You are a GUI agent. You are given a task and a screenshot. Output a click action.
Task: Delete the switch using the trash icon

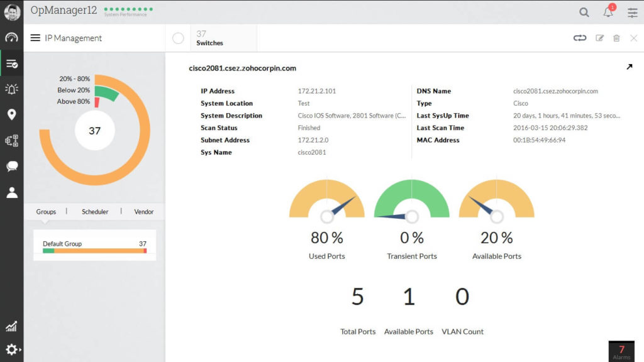click(617, 38)
